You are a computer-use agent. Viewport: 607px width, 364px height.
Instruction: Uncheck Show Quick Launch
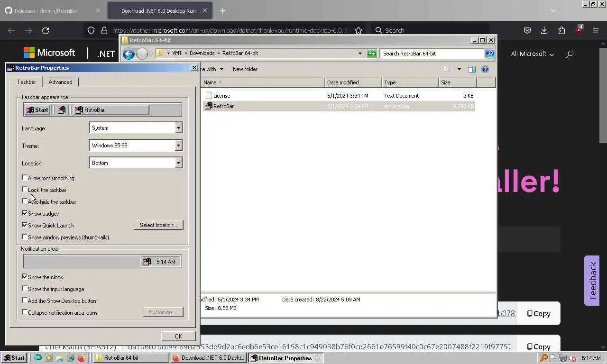click(x=25, y=225)
